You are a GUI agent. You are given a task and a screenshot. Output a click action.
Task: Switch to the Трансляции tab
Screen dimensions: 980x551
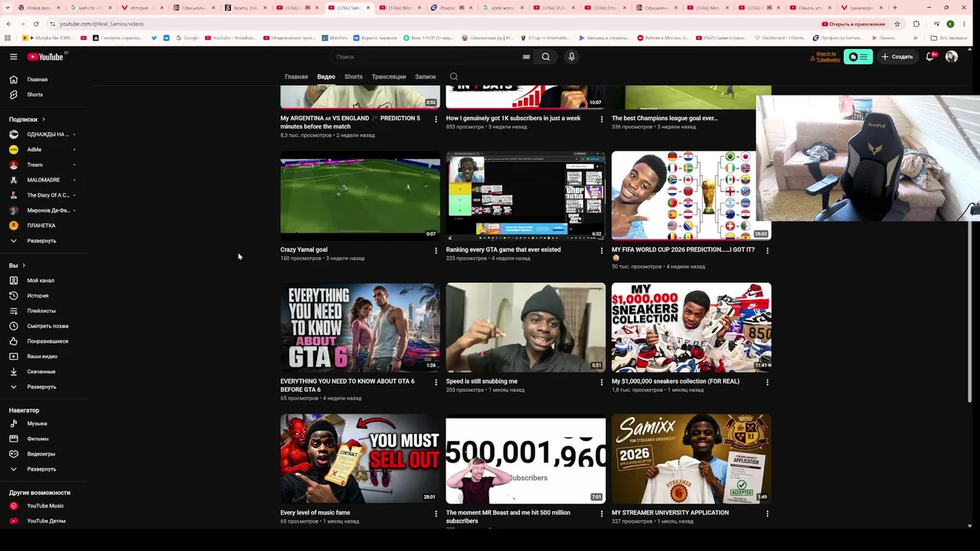(x=389, y=77)
